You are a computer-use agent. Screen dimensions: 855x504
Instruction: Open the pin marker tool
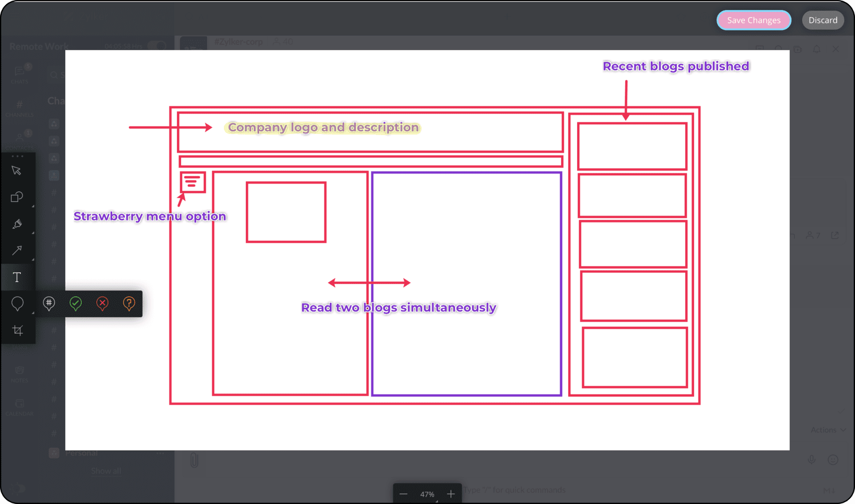pos(17,303)
